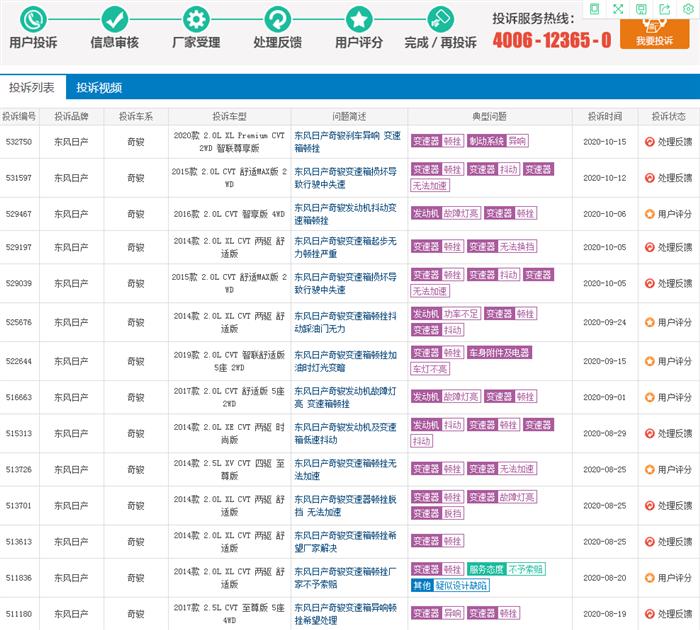Open complaint link 东风日产奇骏变速器顿挫脱挡 无法加速
Viewport: 700px width, 630px height.
[346, 505]
